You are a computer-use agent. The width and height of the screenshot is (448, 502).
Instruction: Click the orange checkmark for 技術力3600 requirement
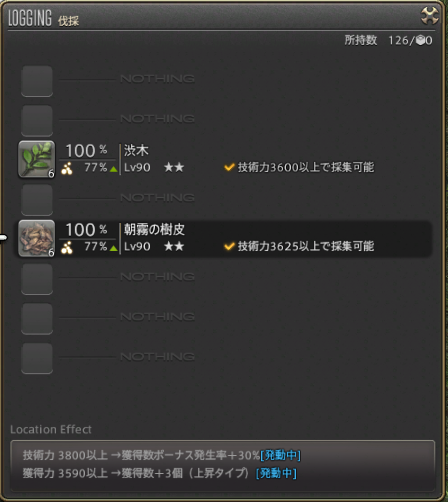pyautogui.click(x=229, y=167)
